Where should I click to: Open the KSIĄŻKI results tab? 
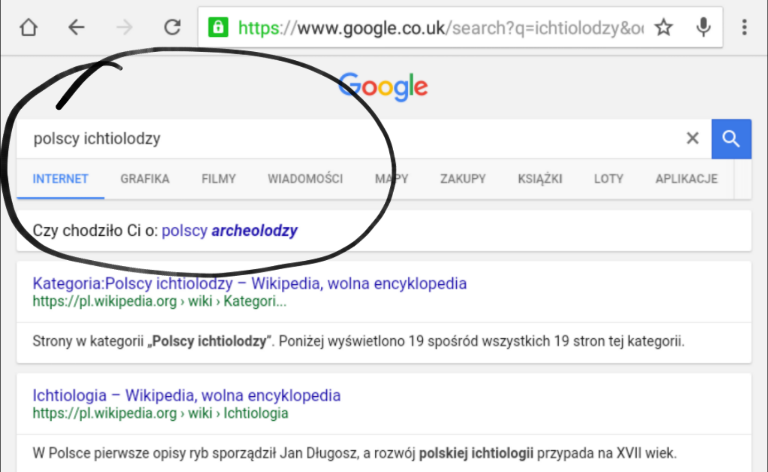540,179
